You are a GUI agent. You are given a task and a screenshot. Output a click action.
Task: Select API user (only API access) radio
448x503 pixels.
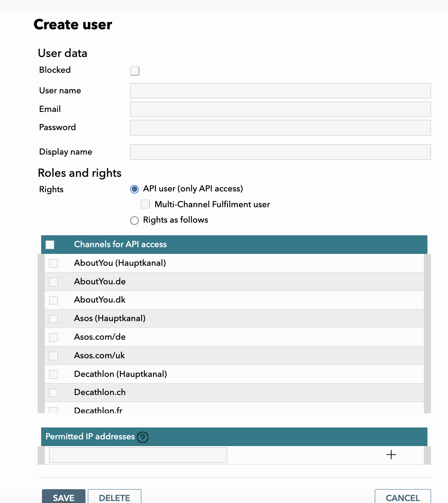click(x=135, y=189)
